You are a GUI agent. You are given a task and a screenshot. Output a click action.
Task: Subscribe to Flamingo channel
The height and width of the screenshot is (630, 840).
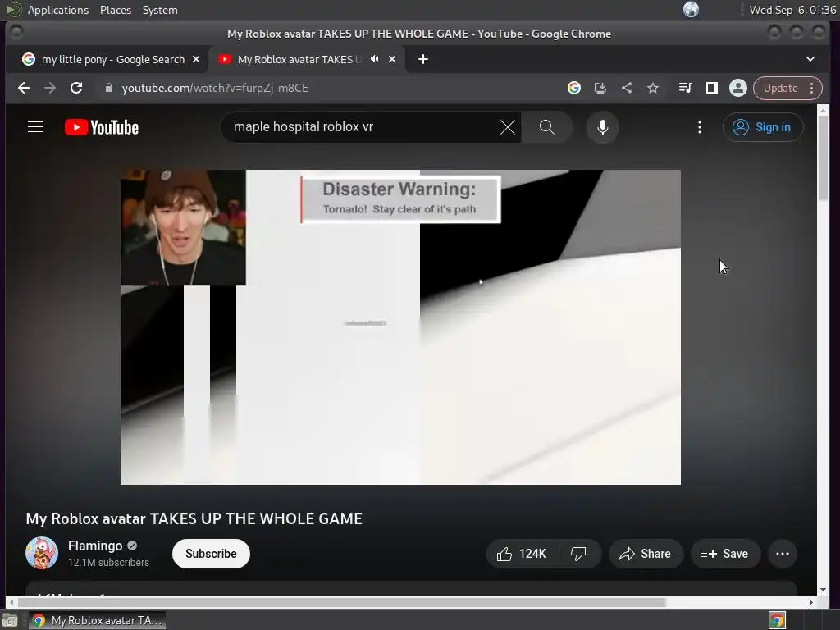click(211, 554)
